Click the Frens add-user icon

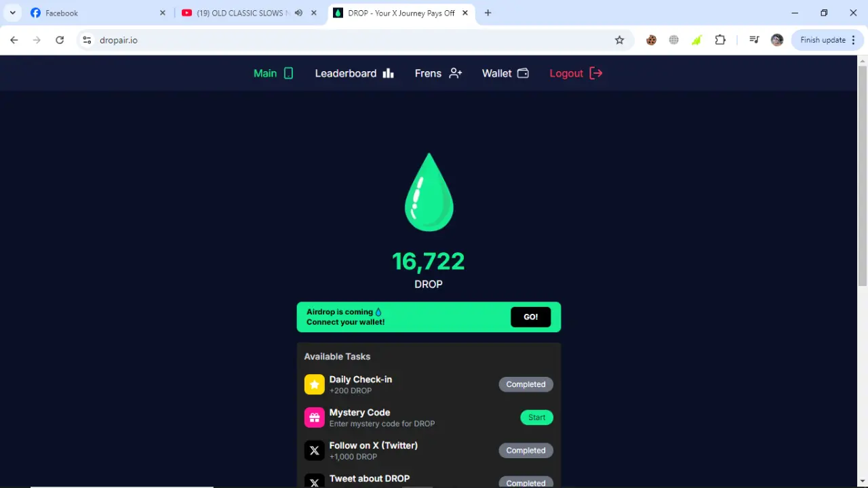click(x=456, y=73)
